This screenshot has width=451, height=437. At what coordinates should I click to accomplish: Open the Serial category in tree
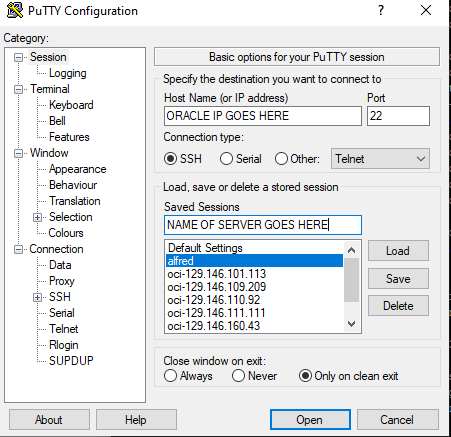pyautogui.click(x=62, y=313)
